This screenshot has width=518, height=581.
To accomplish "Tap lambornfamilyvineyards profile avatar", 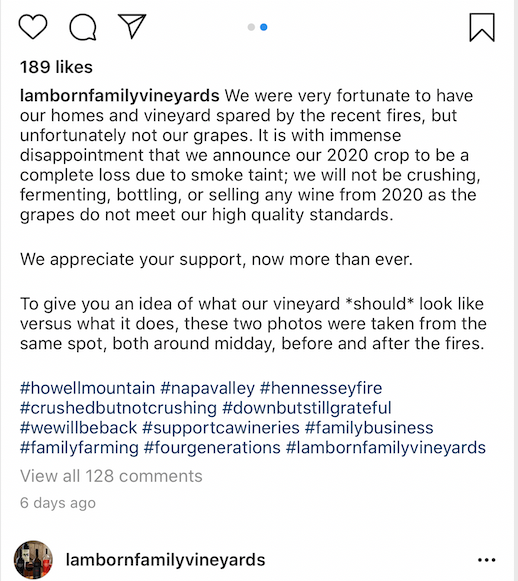I will [33, 560].
